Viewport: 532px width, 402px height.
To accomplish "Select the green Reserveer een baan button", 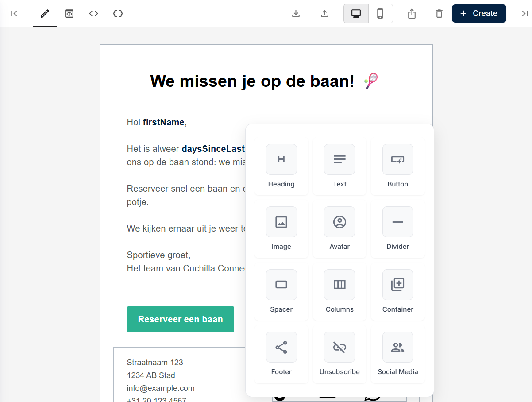I will point(180,319).
